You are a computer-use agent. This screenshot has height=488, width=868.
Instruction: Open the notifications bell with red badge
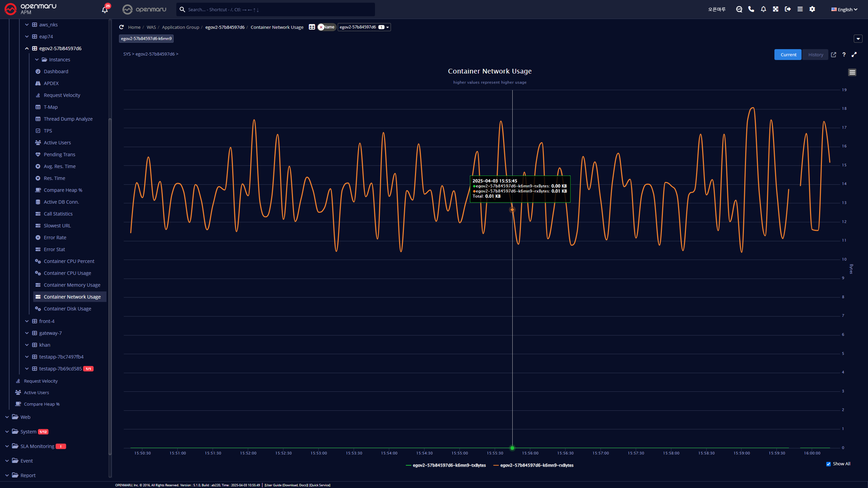click(x=105, y=9)
